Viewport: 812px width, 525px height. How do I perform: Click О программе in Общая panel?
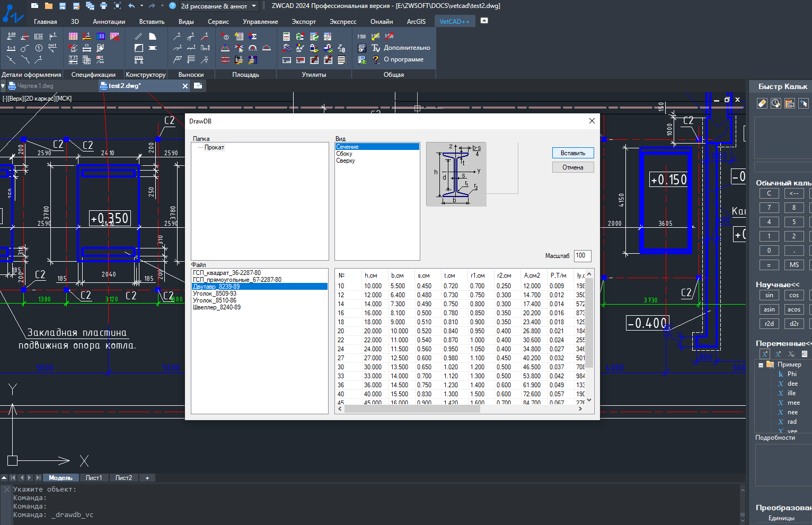coord(403,59)
